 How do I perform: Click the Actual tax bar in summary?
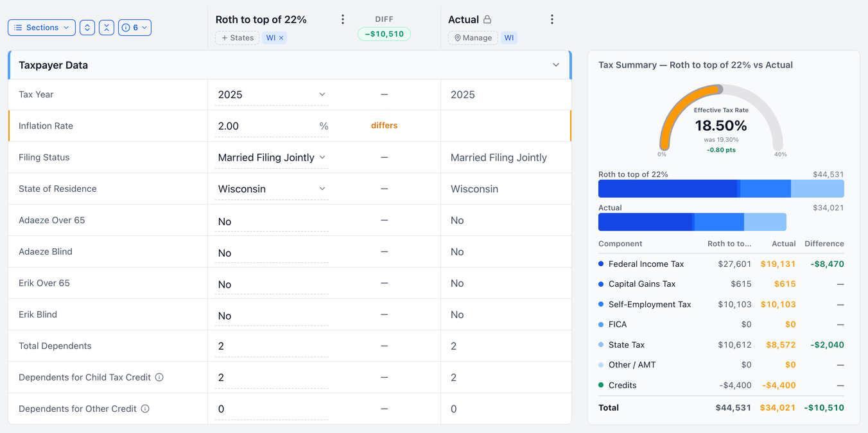(x=692, y=222)
